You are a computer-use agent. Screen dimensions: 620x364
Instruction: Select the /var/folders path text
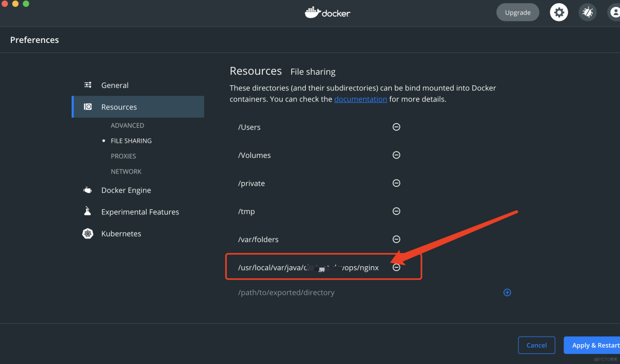coord(258,240)
